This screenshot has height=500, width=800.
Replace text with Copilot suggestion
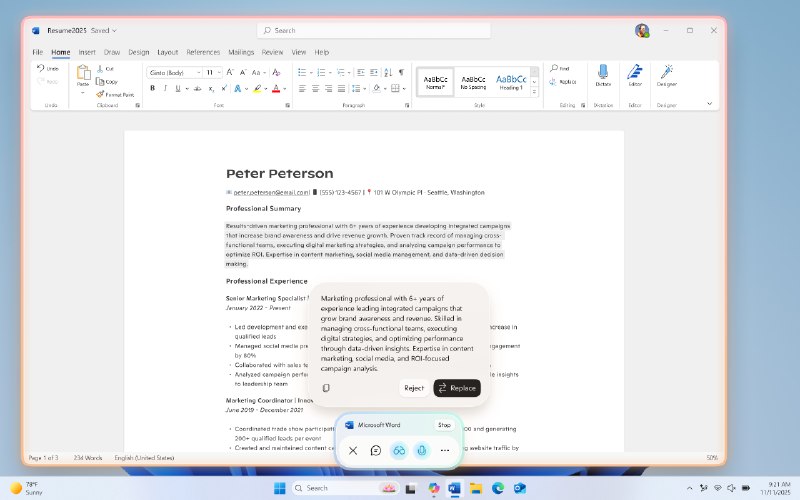pos(457,388)
